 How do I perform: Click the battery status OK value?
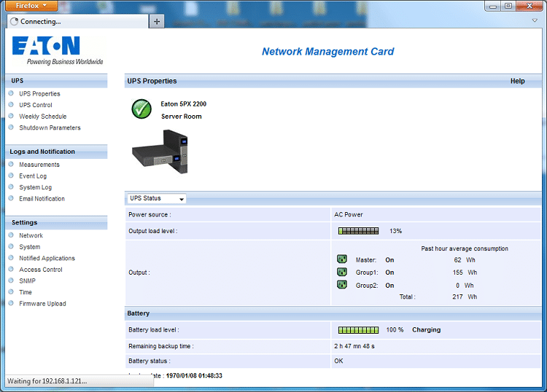338,361
